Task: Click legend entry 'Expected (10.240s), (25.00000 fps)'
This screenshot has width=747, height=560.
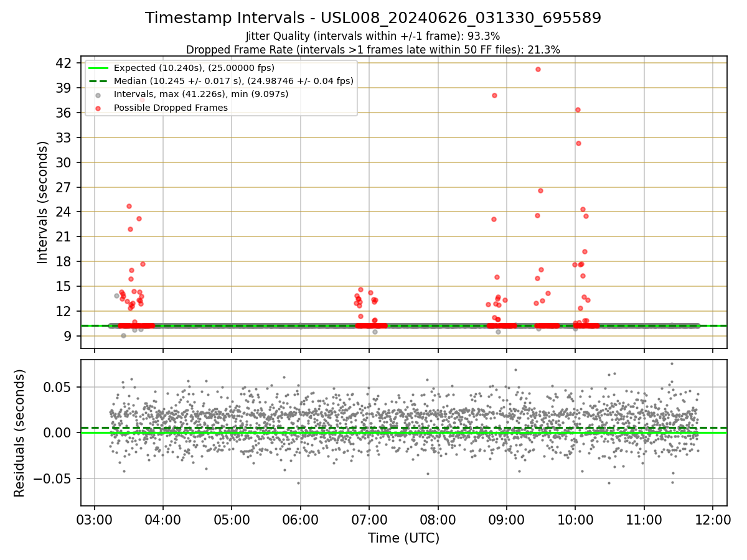Action: click(x=194, y=68)
